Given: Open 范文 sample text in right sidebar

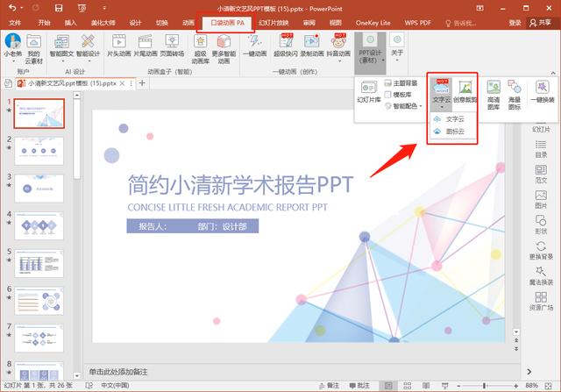Looking at the screenshot, I should 541,175.
